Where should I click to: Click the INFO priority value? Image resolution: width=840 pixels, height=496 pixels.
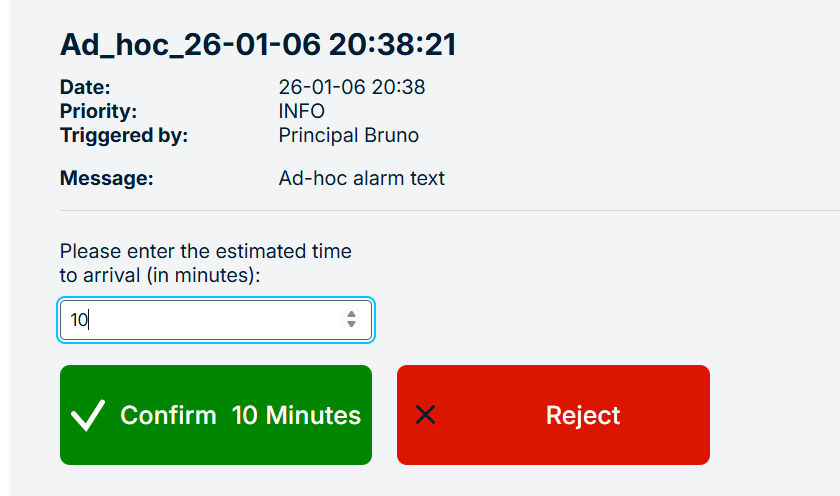click(301, 111)
